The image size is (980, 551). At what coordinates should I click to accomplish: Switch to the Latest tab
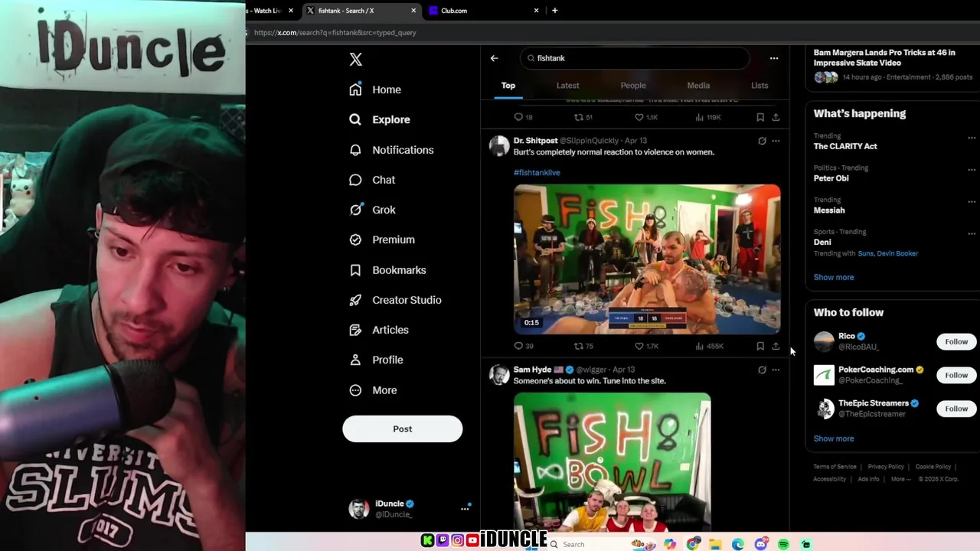(x=567, y=86)
